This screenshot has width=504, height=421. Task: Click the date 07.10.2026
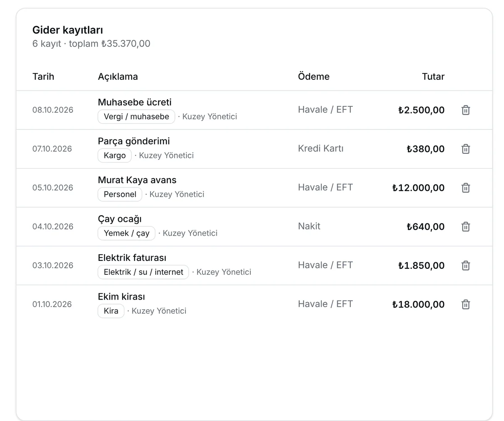point(52,149)
